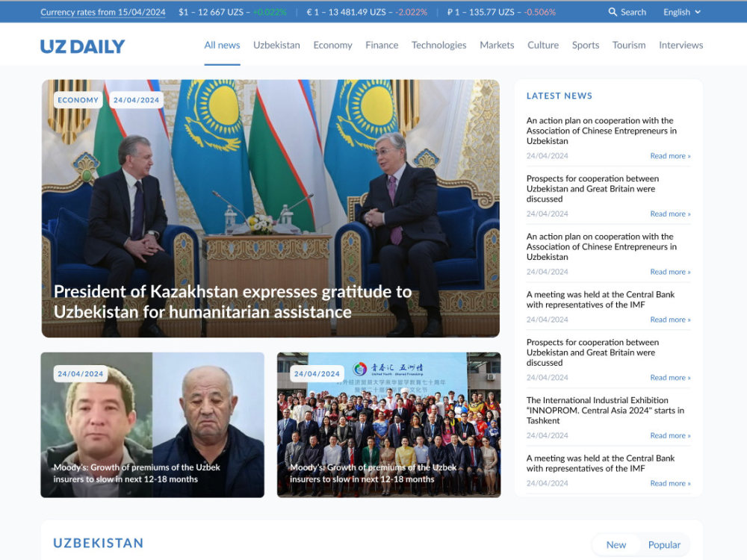Select the All news tab
The height and width of the screenshot is (560, 747).
pyautogui.click(x=222, y=46)
